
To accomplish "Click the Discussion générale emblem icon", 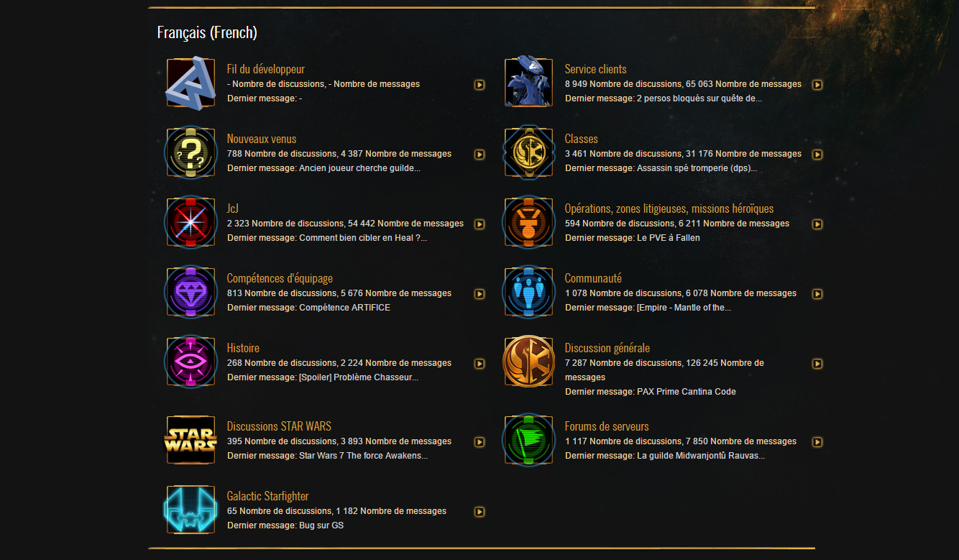I will (x=528, y=361).
